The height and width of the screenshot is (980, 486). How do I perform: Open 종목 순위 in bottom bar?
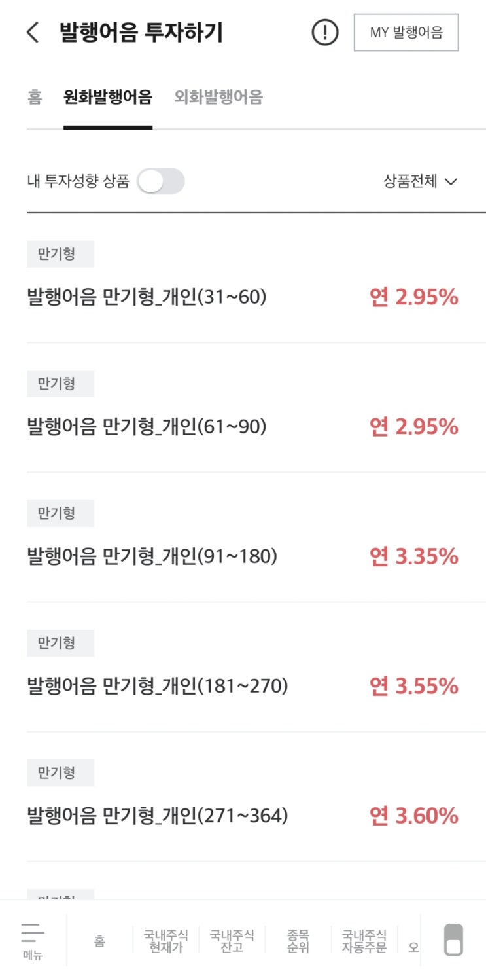tap(298, 941)
